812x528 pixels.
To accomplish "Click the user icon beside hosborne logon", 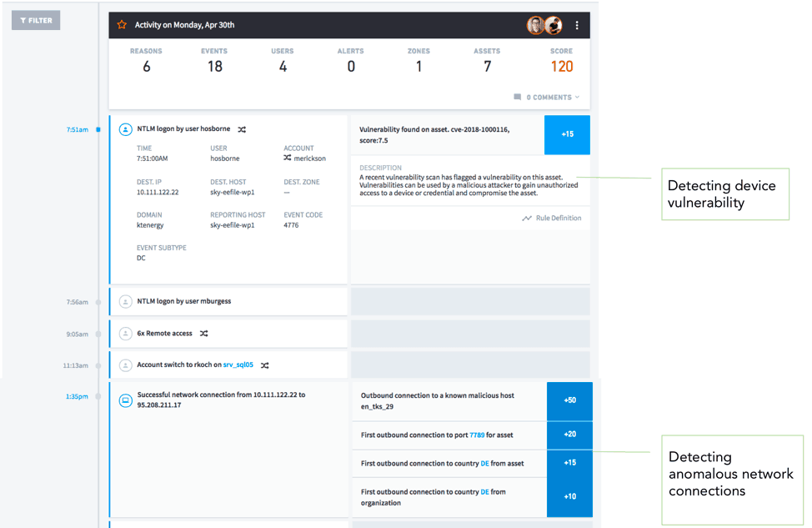I will click(x=125, y=129).
